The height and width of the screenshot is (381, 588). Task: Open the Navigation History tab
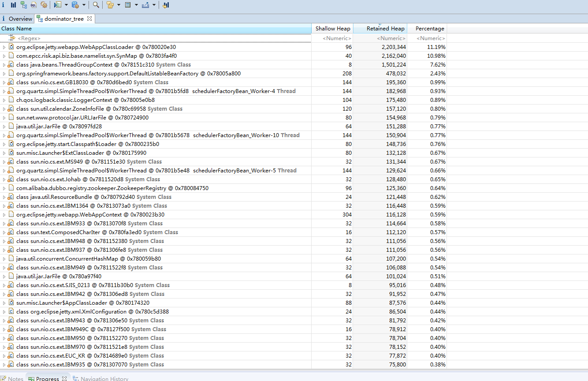(100, 379)
